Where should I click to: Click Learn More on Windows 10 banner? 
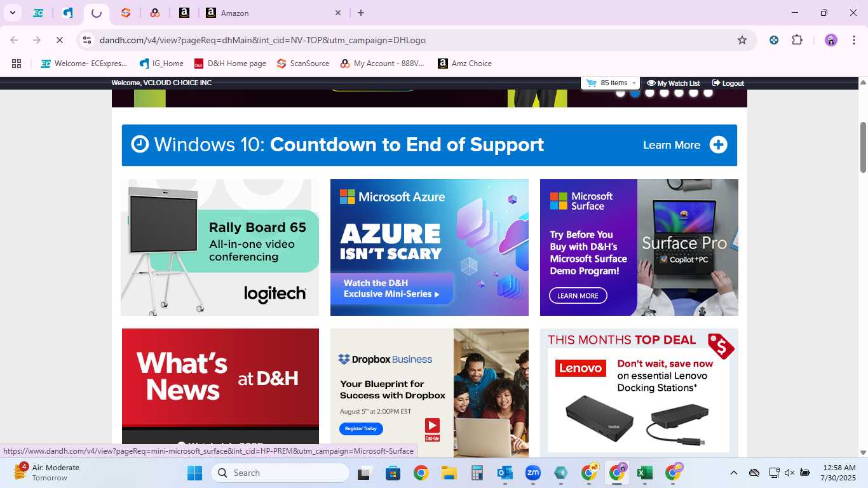click(672, 145)
